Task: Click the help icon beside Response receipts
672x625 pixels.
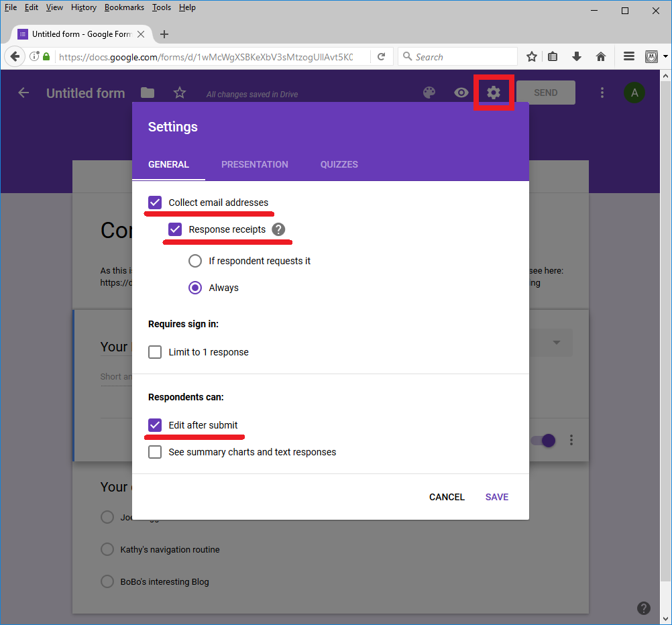Action: (x=278, y=229)
